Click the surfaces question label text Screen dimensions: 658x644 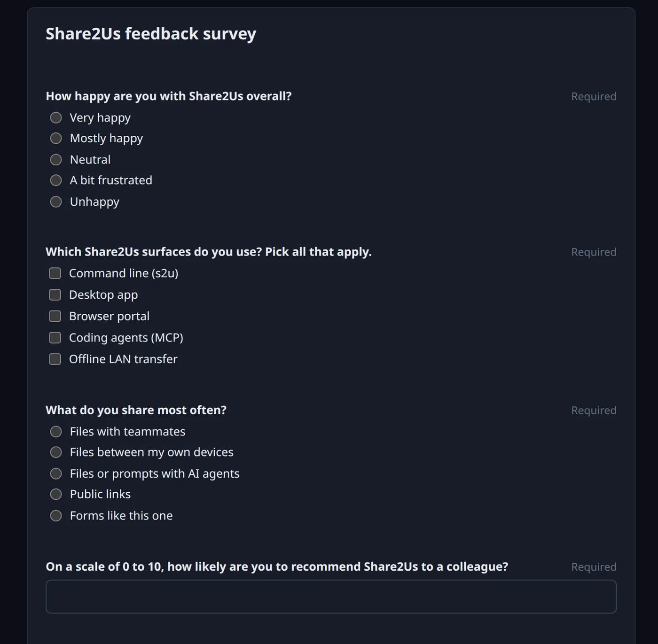click(209, 252)
